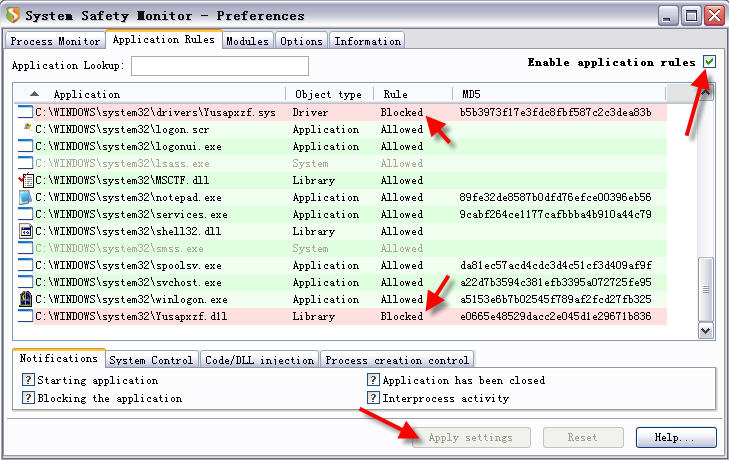Click the services.exe file icon
Viewport: 729px width, 460px height.
click(25, 214)
